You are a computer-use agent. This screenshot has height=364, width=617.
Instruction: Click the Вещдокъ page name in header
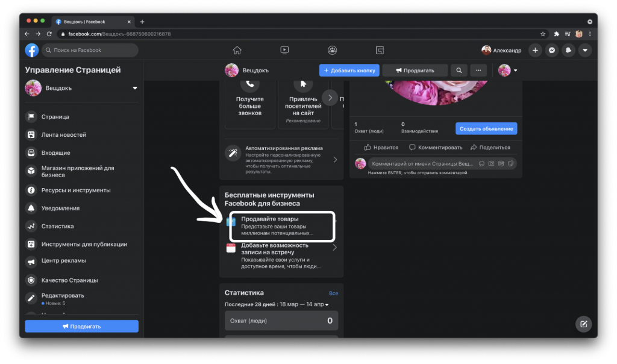[x=255, y=71]
